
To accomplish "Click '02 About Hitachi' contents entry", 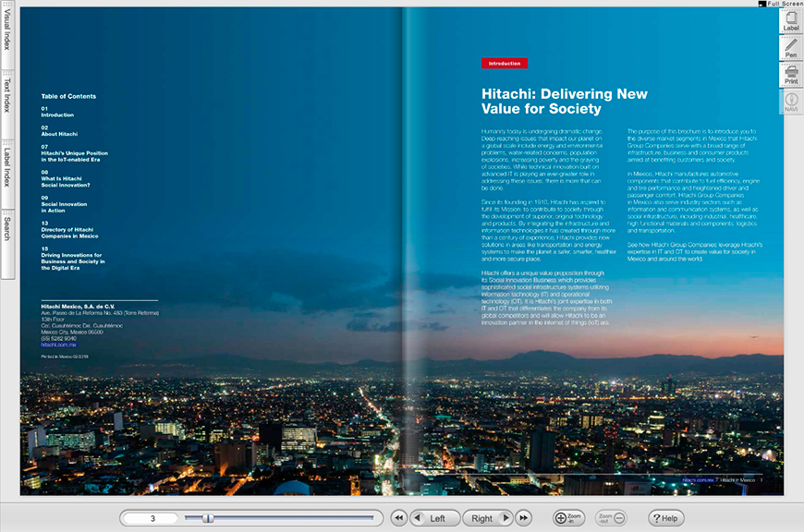I will click(x=59, y=131).
